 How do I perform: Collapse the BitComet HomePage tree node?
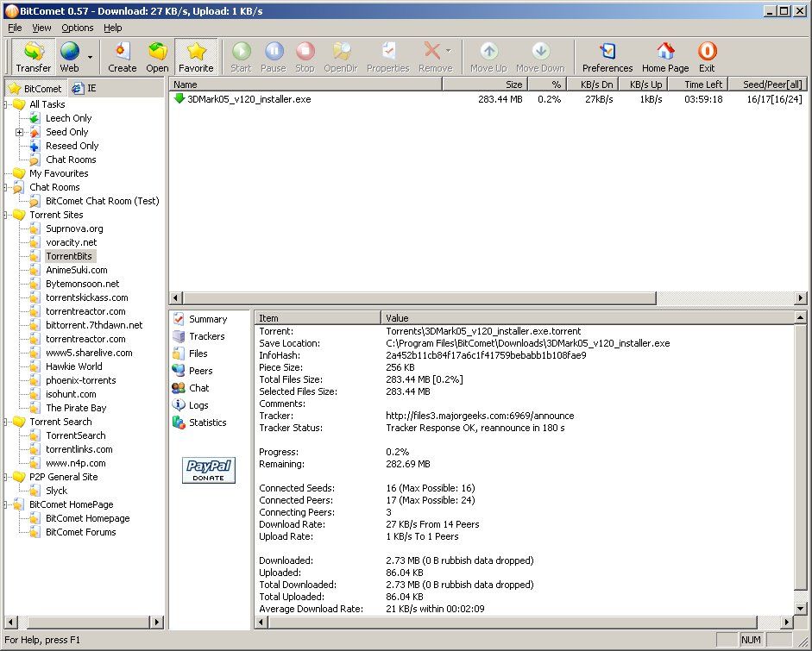[6, 504]
